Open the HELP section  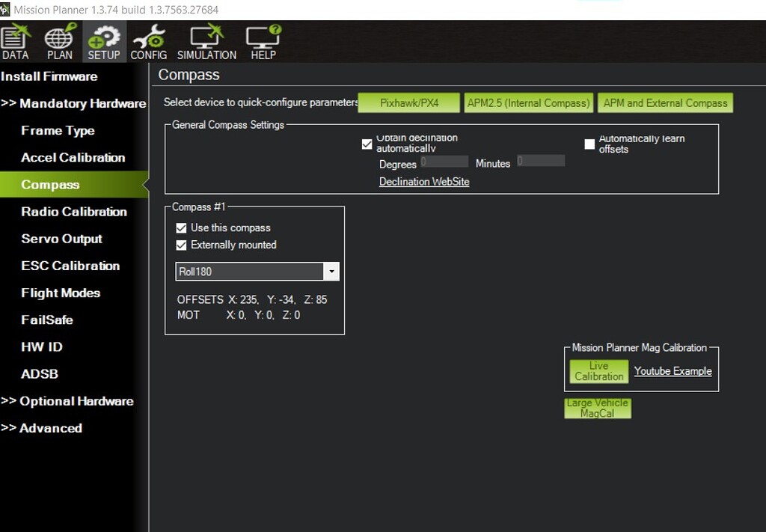click(263, 41)
